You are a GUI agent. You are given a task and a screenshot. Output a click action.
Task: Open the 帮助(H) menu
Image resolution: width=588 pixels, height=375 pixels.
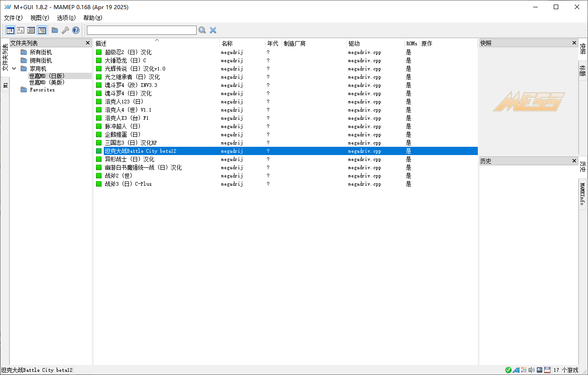pyautogui.click(x=93, y=18)
